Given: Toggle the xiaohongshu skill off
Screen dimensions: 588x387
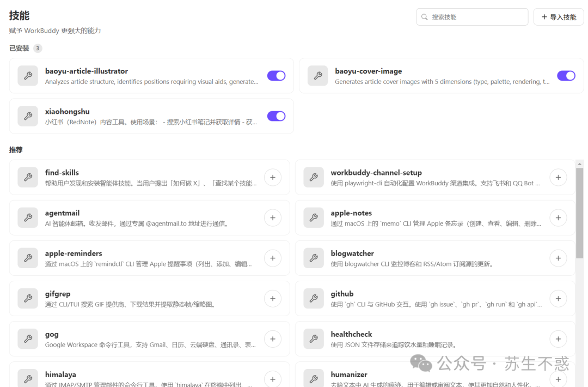Looking at the screenshot, I should [x=277, y=116].
